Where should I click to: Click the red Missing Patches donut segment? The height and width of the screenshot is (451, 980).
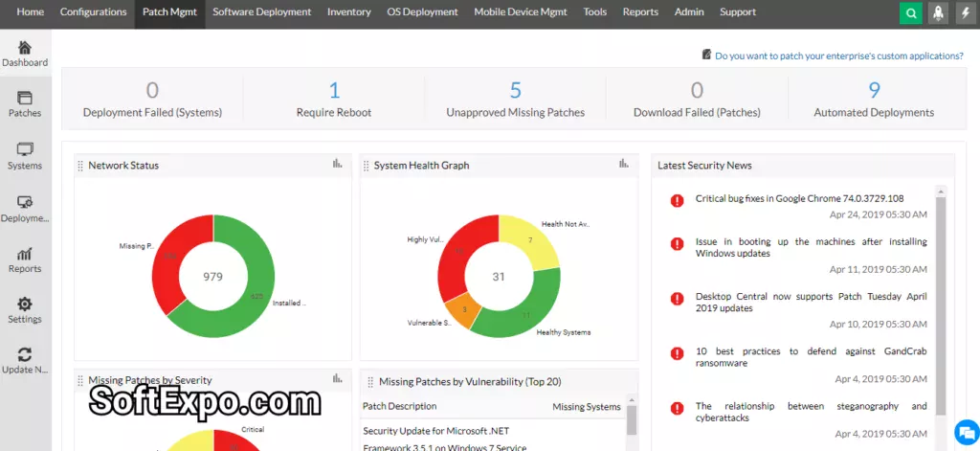pyautogui.click(x=167, y=257)
